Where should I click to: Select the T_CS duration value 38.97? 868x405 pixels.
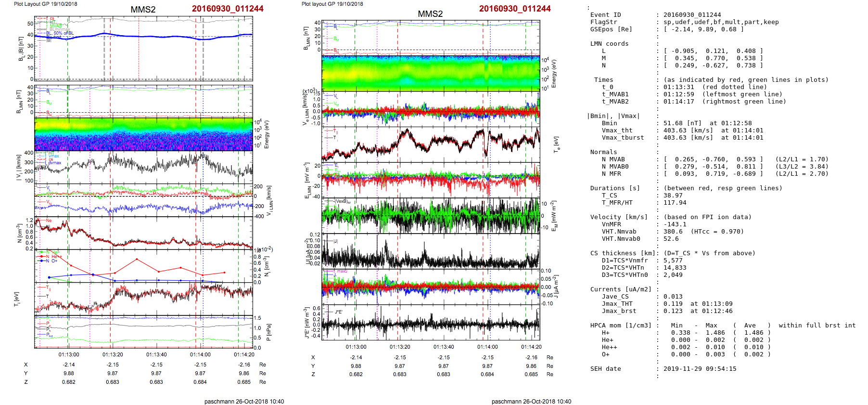coord(673,196)
